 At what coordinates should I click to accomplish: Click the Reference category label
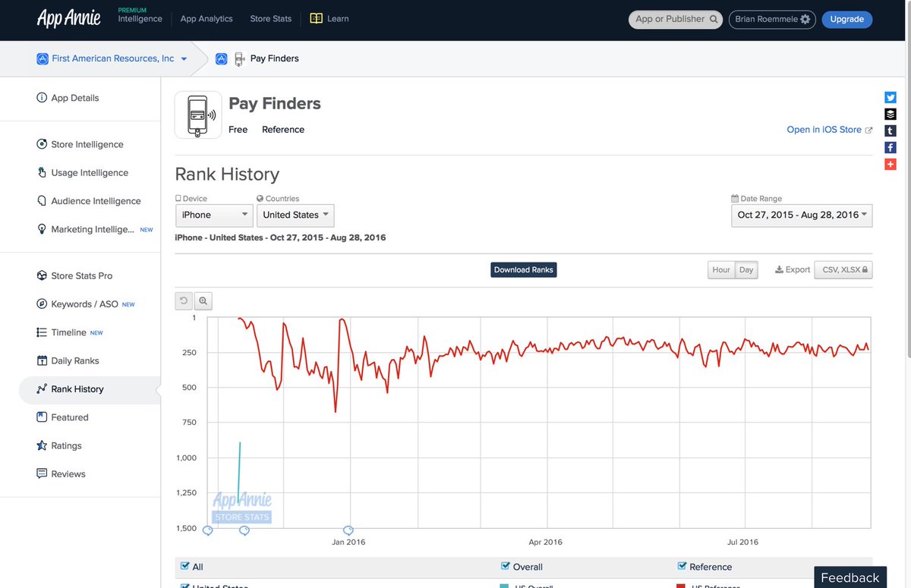pyautogui.click(x=283, y=130)
